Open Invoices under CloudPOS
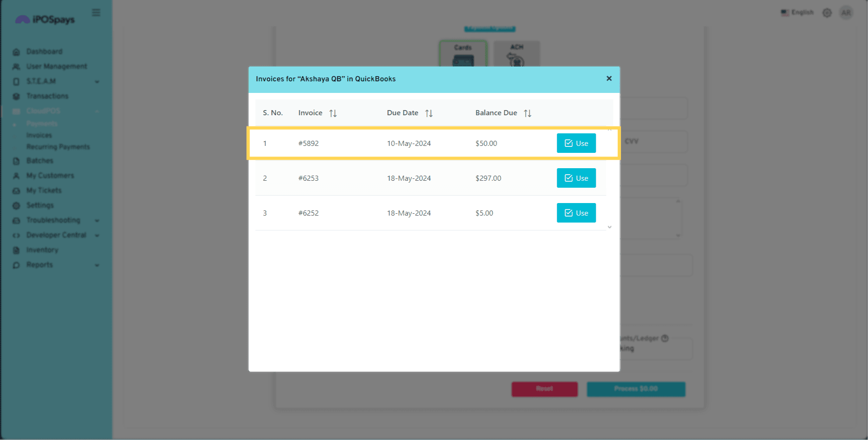This screenshot has height=440, width=868. point(39,135)
